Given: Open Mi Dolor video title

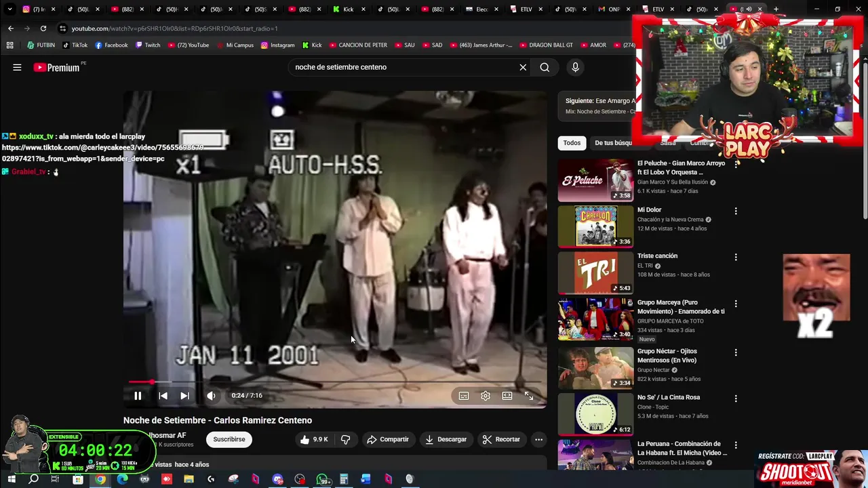Looking at the screenshot, I should pyautogui.click(x=649, y=210).
